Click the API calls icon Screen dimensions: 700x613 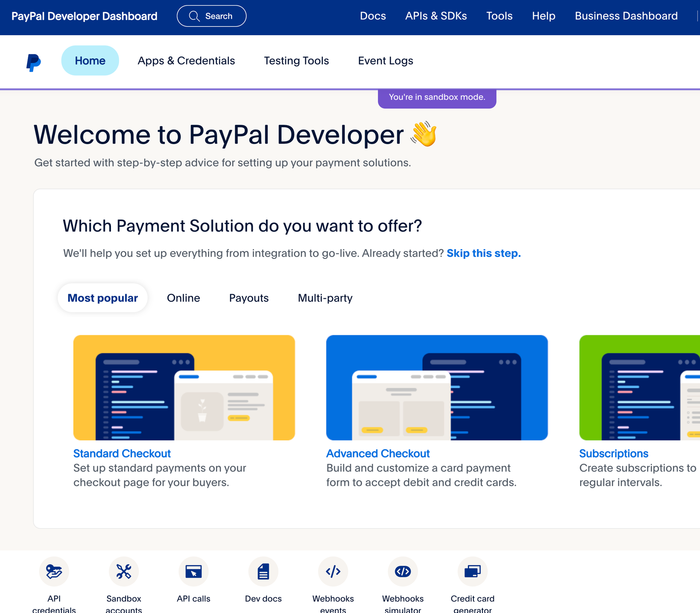click(194, 571)
